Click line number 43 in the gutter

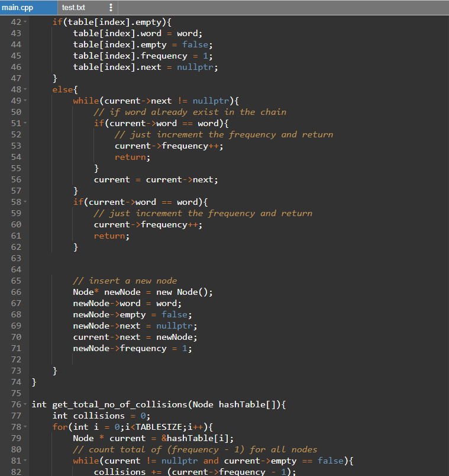(16, 33)
